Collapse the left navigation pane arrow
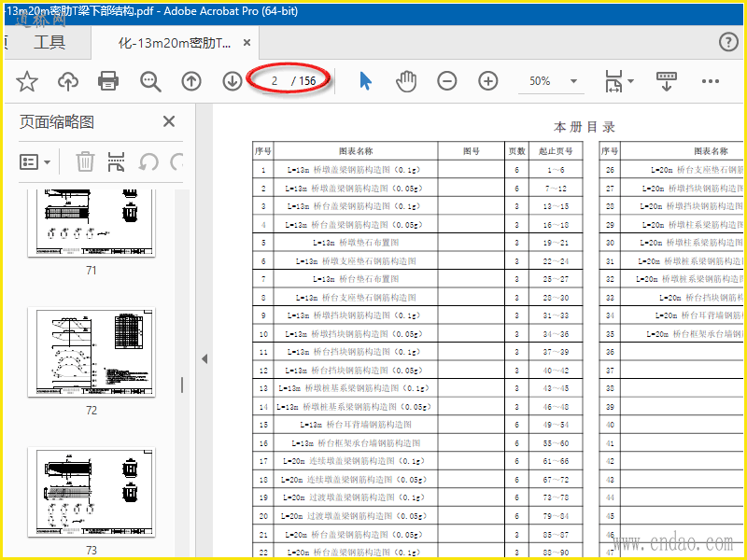 pyautogui.click(x=204, y=358)
